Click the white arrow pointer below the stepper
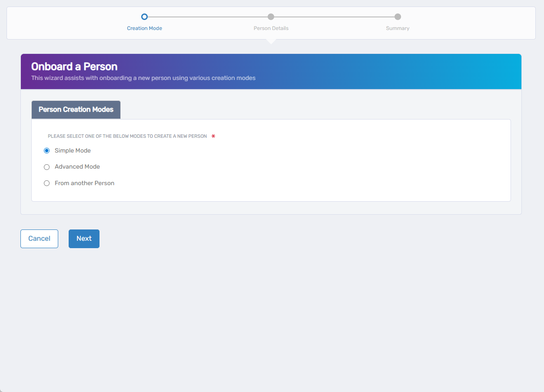 click(271, 42)
